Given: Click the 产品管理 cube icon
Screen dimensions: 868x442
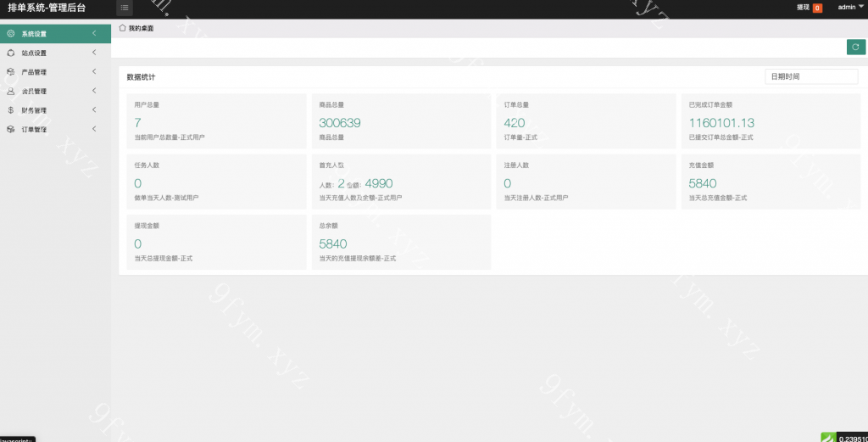Looking at the screenshot, I should click(x=10, y=72).
